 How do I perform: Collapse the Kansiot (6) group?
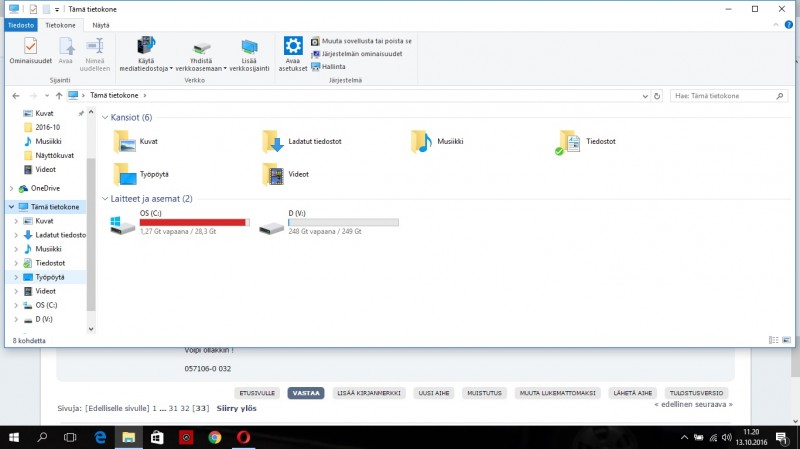(x=105, y=118)
